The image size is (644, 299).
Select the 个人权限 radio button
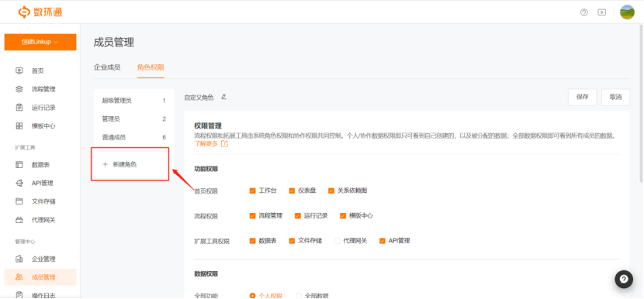[x=253, y=295]
